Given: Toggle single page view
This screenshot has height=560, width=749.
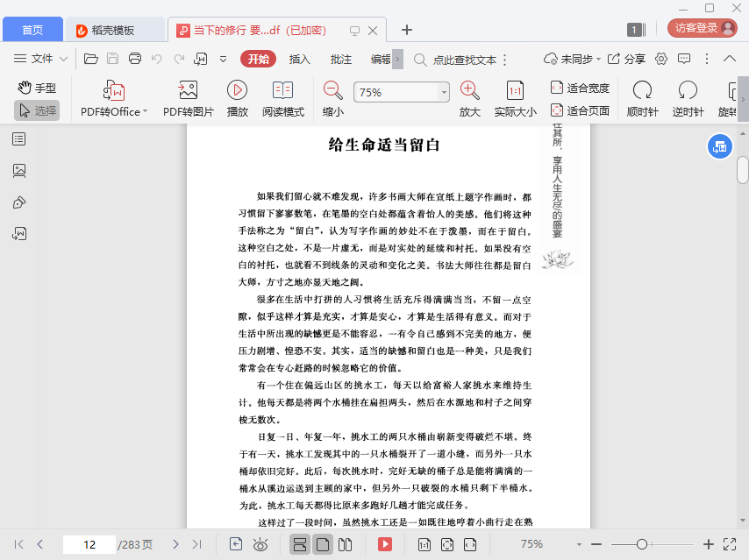Looking at the screenshot, I should click(323, 544).
